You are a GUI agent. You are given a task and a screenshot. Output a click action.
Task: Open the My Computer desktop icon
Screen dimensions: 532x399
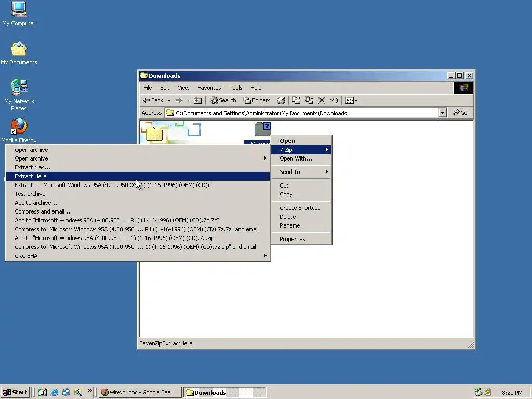(19, 14)
